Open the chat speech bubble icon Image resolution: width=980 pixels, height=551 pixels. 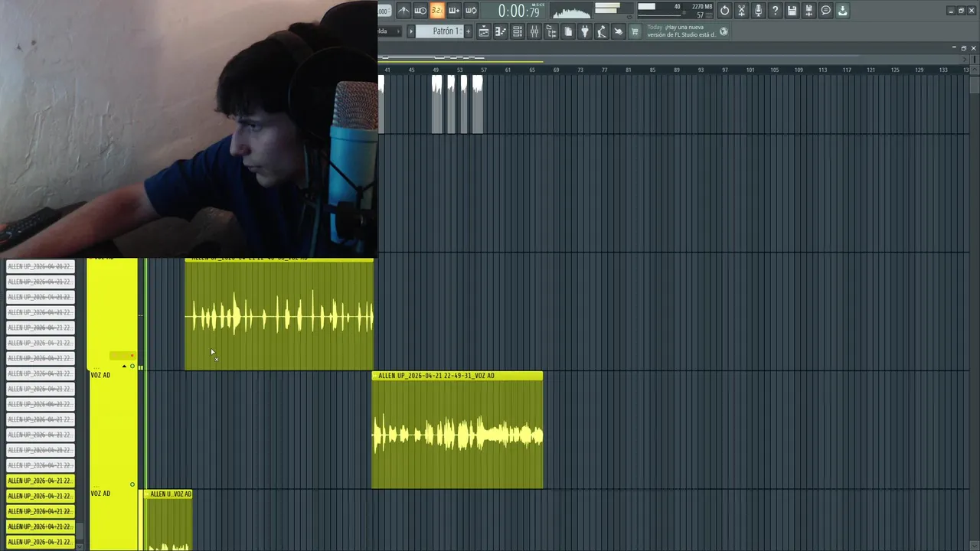(x=825, y=11)
